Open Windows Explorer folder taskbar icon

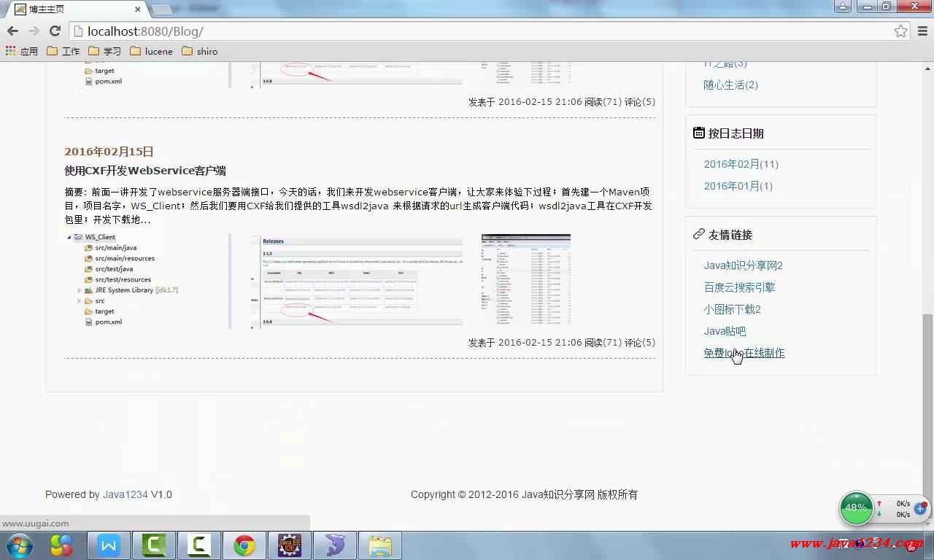click(380, 545)
